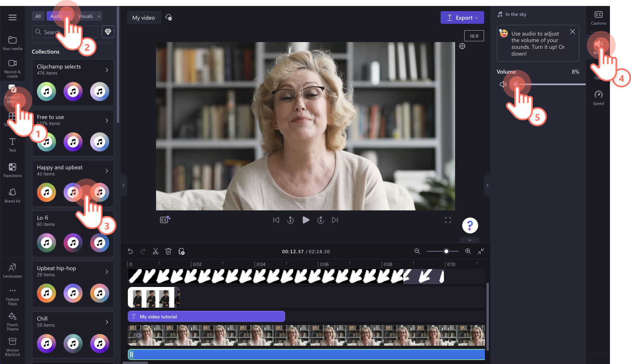The width and height of the screenshot is (631, 364).
Task: Open Speed tab in property panel
Action: tap(598, 98)
